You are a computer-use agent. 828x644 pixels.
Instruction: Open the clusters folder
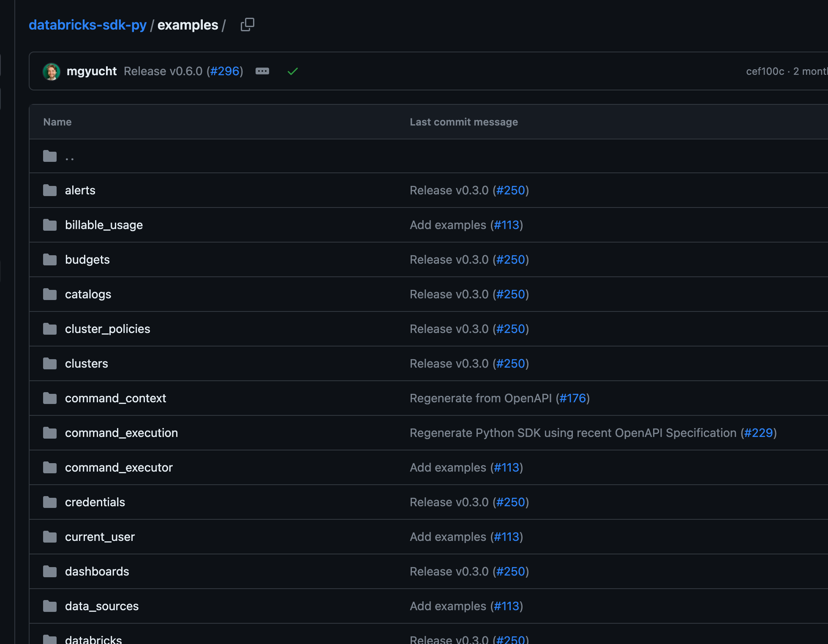(x=87, y=363)
